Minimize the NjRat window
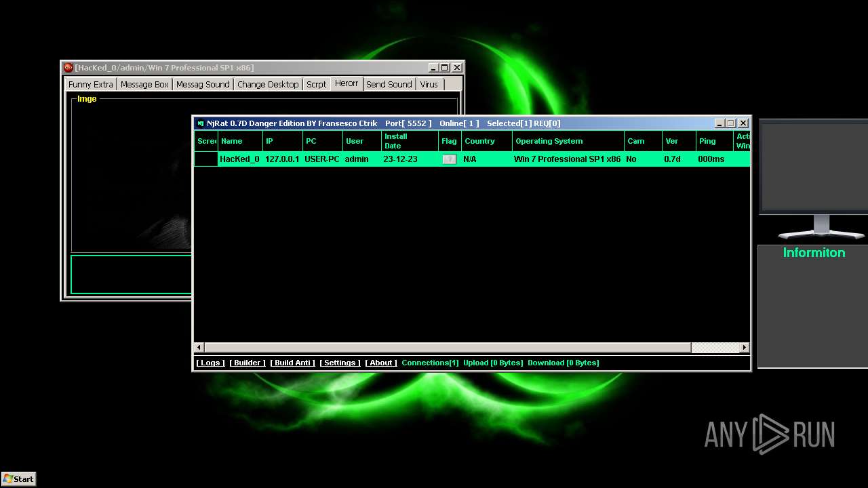This screenshot has width=868, height=488. (719, 123)
